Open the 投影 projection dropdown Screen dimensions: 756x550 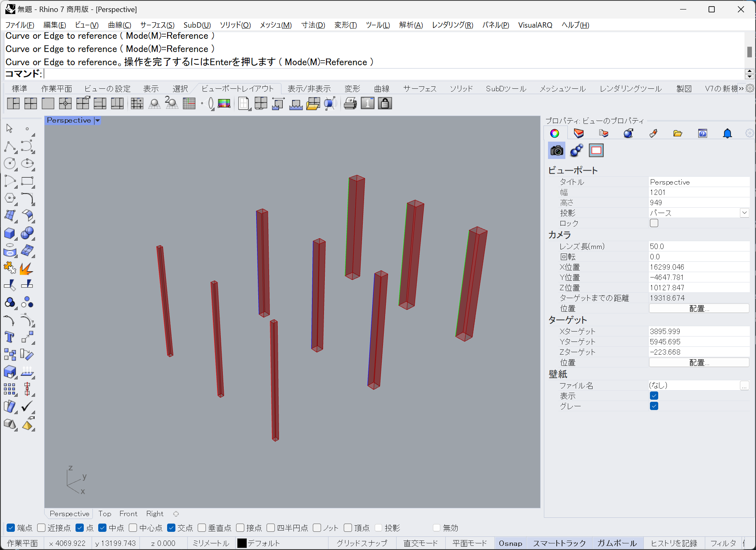click(744, 213)
